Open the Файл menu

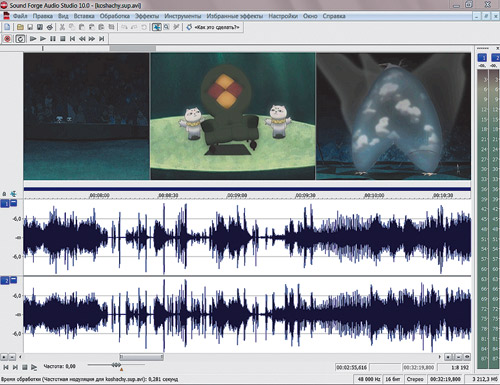[20, 16]
